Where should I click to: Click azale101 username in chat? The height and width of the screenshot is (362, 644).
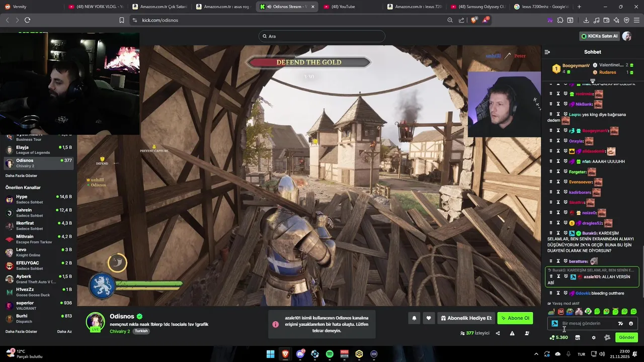(x=592, y=277)
